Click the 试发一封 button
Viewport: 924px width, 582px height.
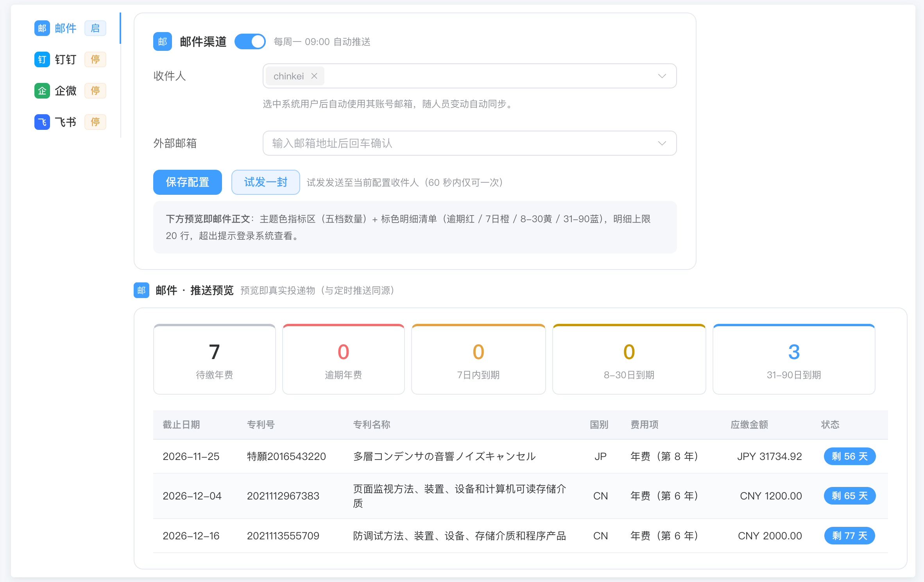tap(266, 182)
